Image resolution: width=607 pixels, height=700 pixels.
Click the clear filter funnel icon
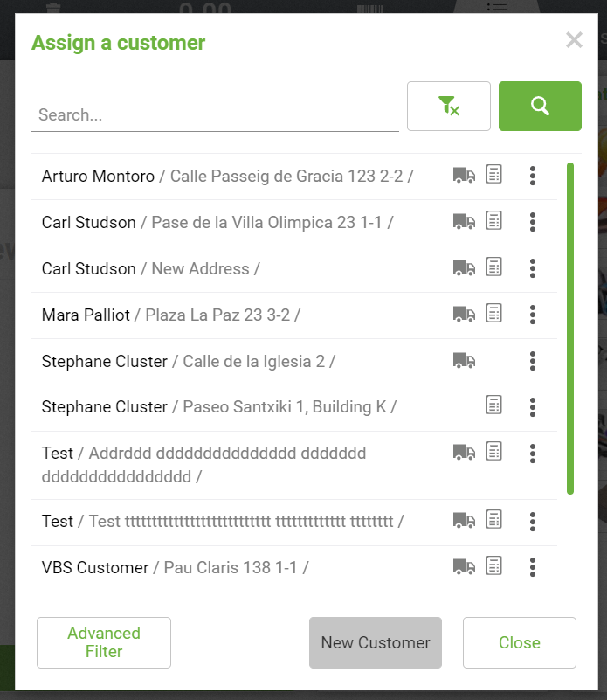448,107
